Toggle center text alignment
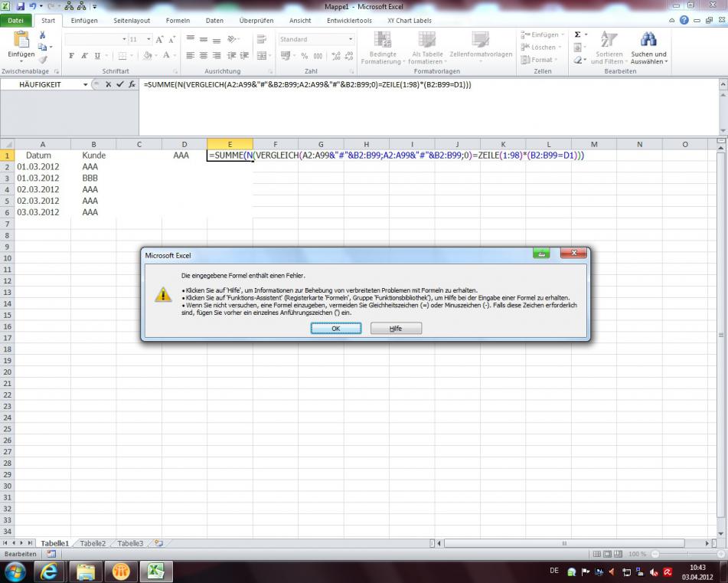 tap(204, 56)
